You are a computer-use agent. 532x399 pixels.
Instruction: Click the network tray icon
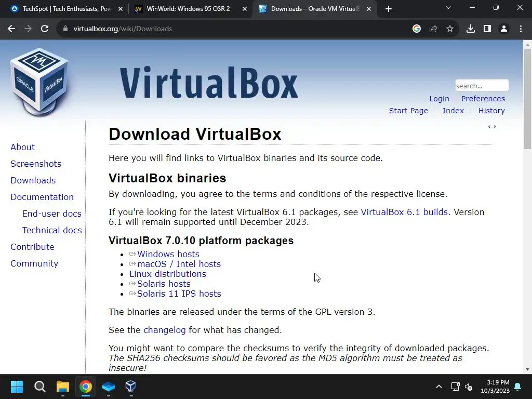455,387
